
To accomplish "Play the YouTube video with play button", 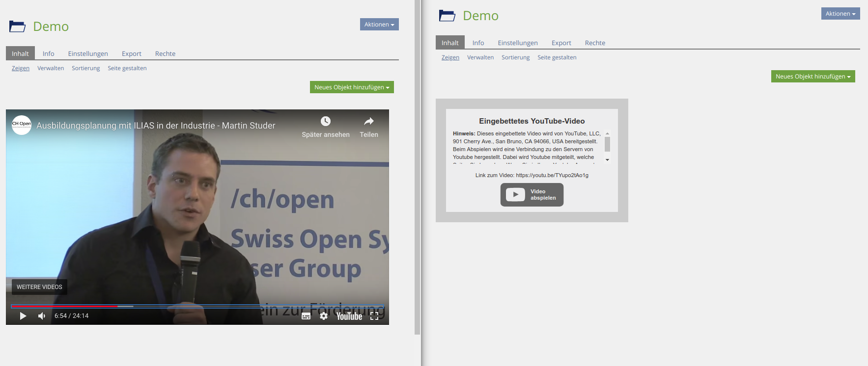I will (x=23, y=316).
